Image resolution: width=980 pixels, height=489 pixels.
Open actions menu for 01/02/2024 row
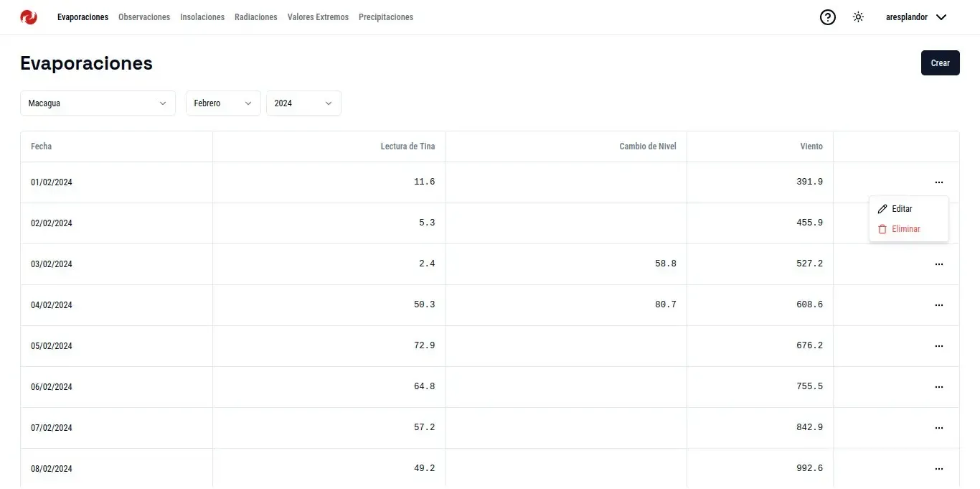tap(938, 182)
